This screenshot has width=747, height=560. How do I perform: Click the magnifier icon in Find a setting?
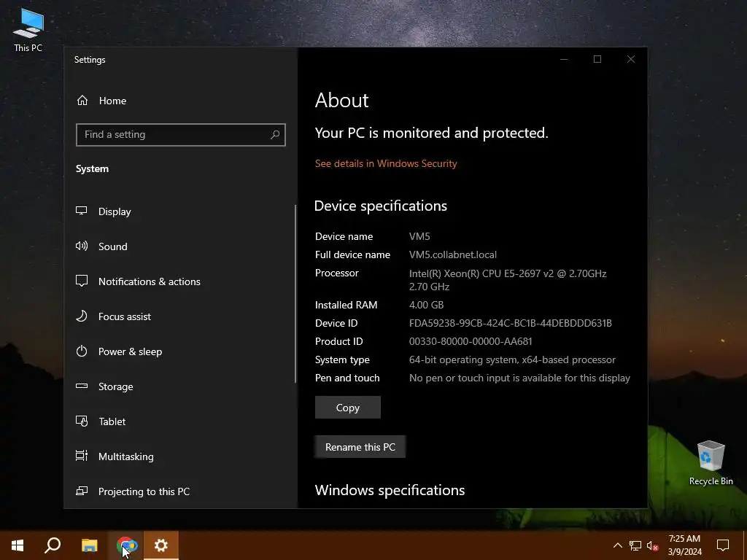tap(275, 135)
